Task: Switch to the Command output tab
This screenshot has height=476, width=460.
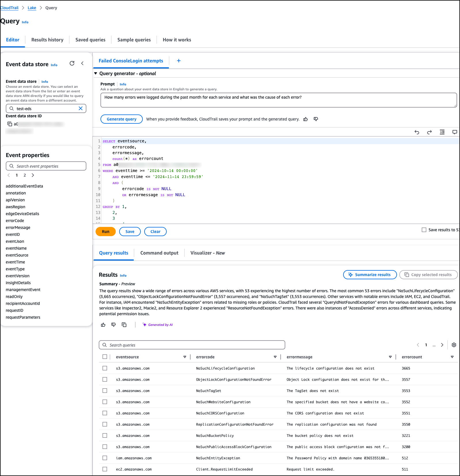Action: click(x=159, y=253)
